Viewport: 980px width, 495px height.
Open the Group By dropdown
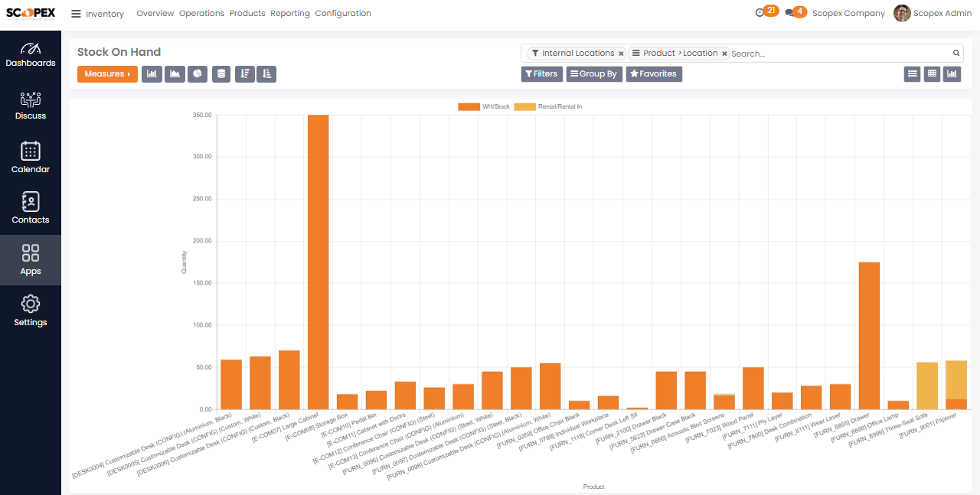[x=594, y=74]
